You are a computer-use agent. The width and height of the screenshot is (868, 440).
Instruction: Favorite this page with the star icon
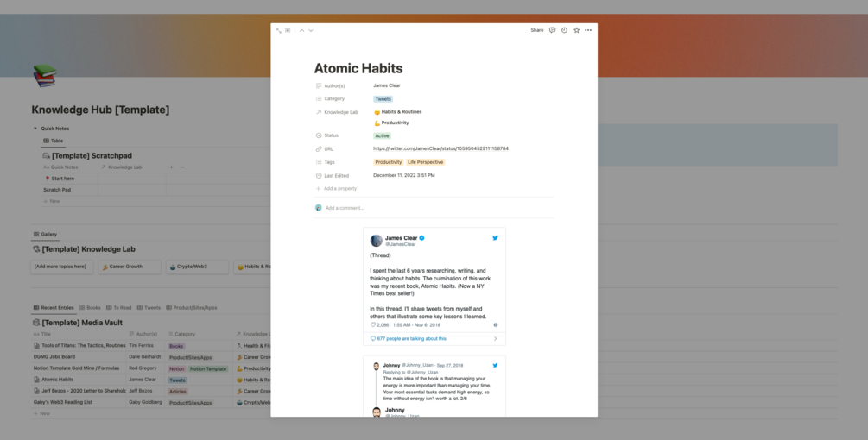point(576,30)
